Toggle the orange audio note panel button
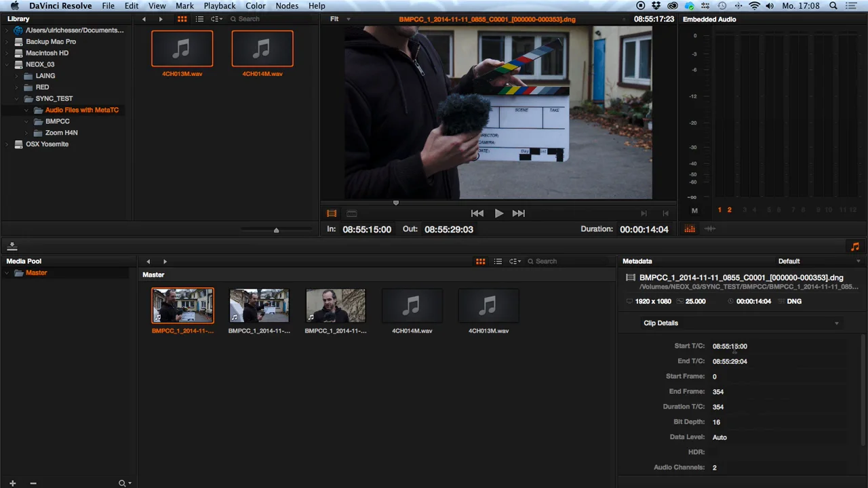868x488 pixels. point(854,247)
